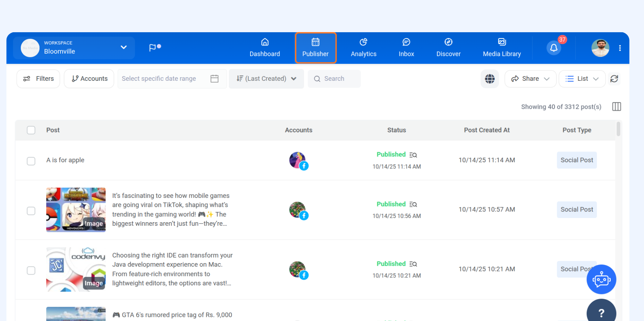Go to the Dashboard tab
The image size is (644, 321).
tap(265, 48)
